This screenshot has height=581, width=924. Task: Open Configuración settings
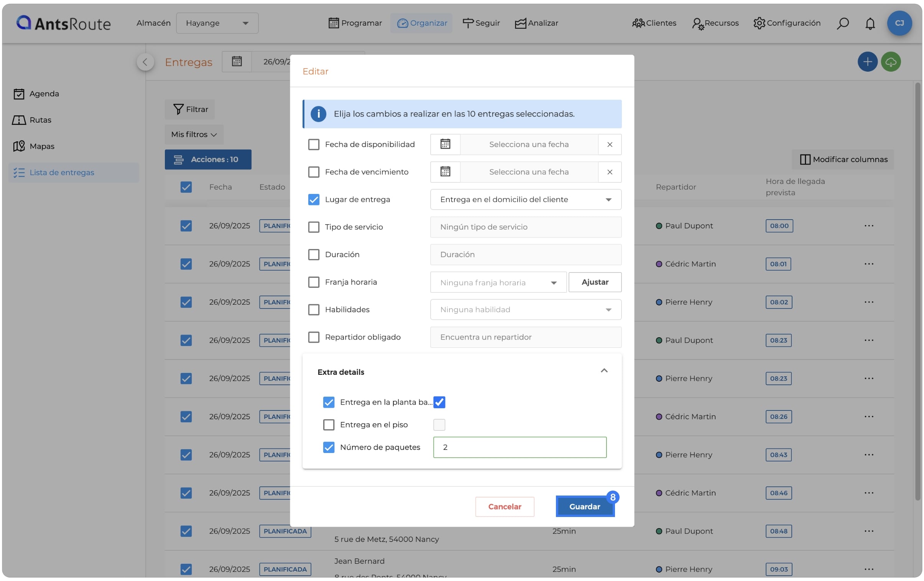click(x=787, y=23)
